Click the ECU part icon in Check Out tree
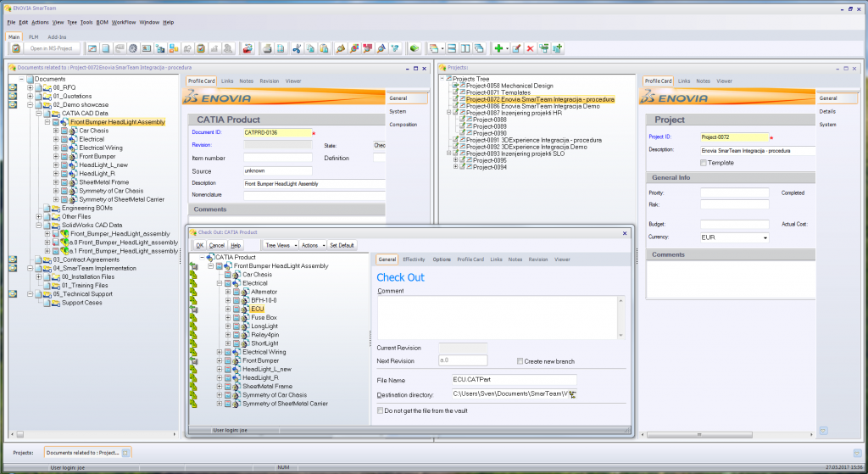This screenshot has height=474, width=868. point(245,309)
